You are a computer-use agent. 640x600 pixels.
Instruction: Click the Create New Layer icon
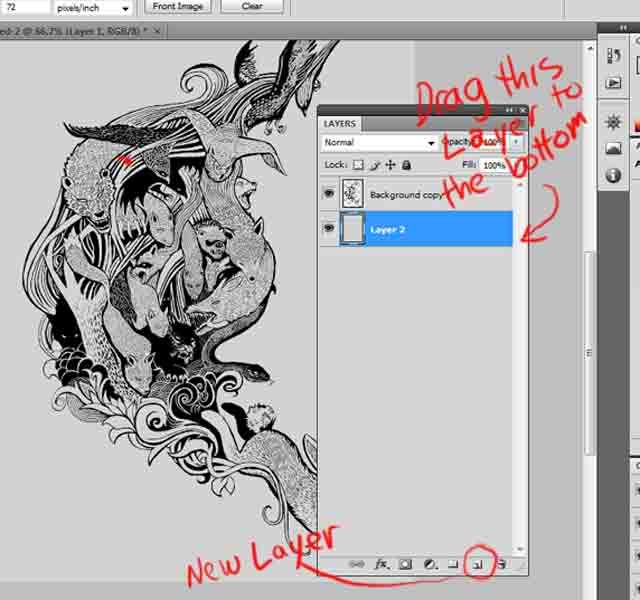pyautogui.click(x=477, y=564)
